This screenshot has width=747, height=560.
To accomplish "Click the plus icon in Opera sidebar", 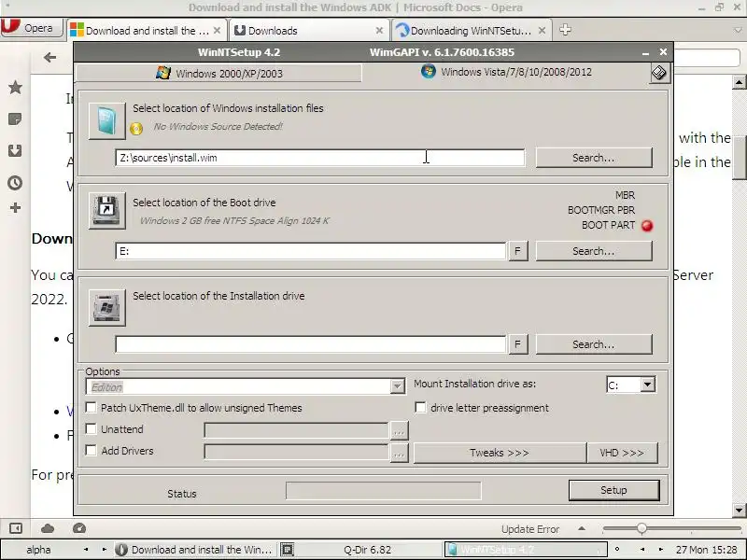I will tap(15, 207).
